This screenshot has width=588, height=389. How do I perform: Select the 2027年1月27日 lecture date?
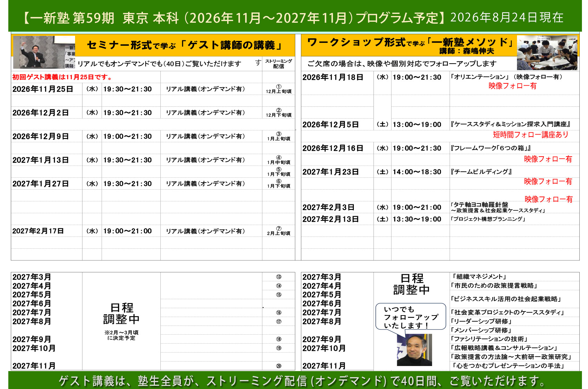pyautogui.click(x=41, y=184)
